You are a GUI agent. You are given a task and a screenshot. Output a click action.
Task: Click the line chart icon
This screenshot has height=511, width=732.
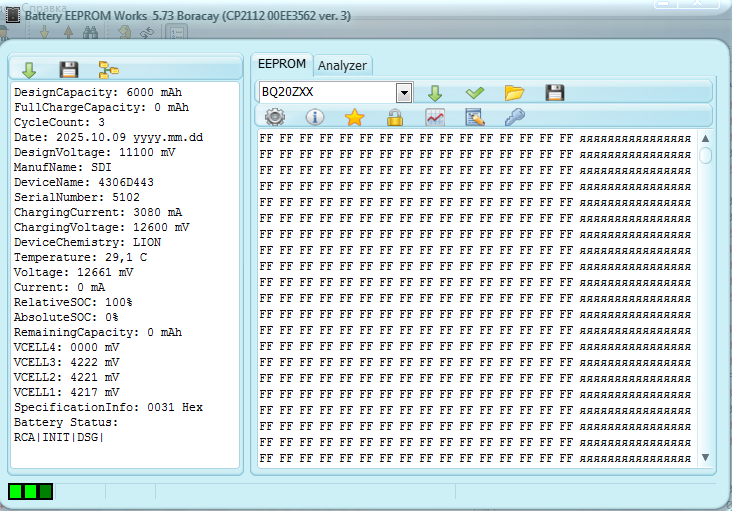[x=435, y=117]
